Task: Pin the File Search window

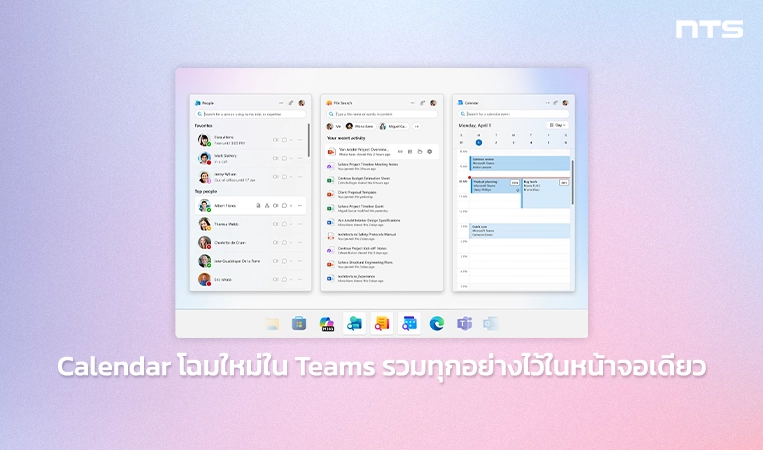Action: (422, 103)
